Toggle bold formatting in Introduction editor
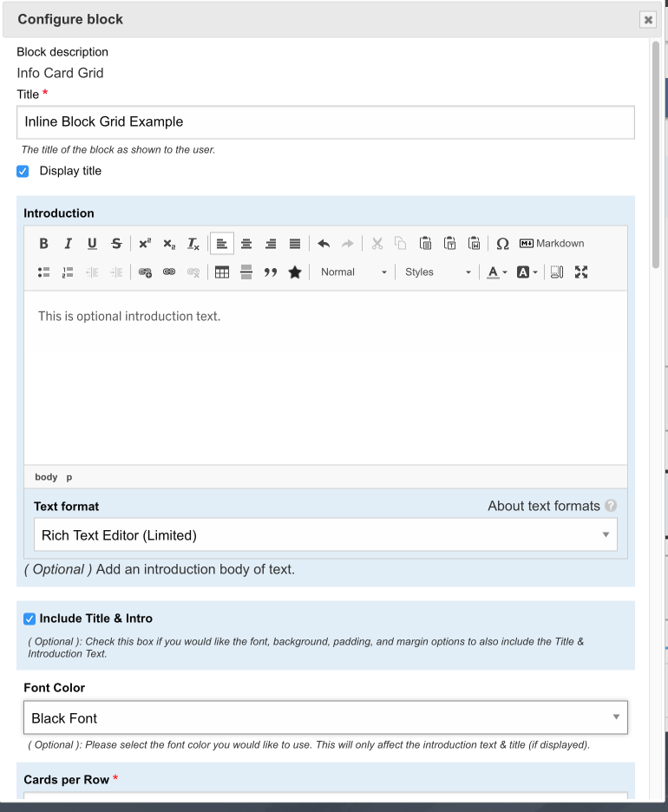 44,244
